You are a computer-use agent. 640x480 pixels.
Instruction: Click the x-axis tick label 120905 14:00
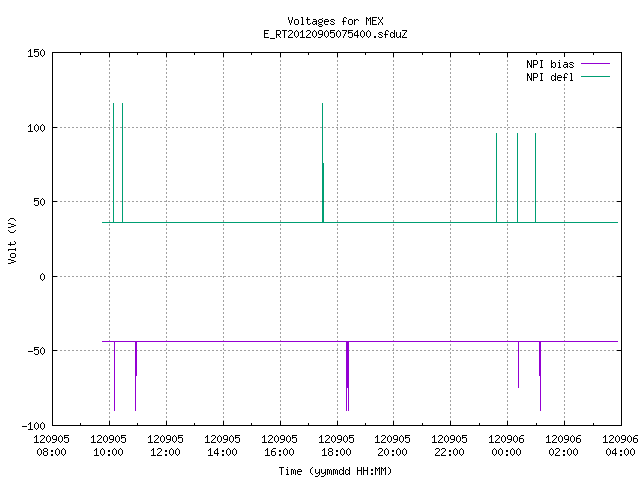click(x=222, y=445)
